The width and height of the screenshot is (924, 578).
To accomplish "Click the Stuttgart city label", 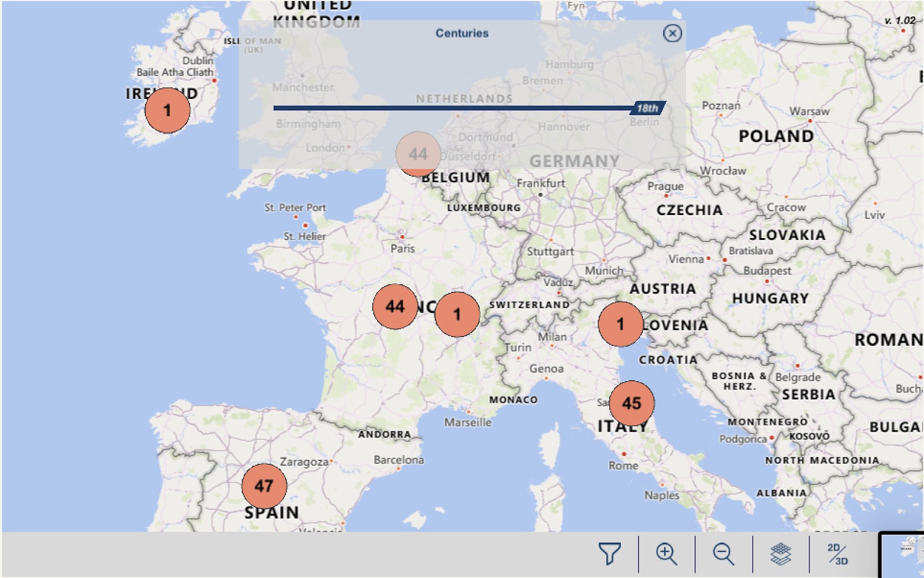I will pyautogui.click(x=550, y=252).
